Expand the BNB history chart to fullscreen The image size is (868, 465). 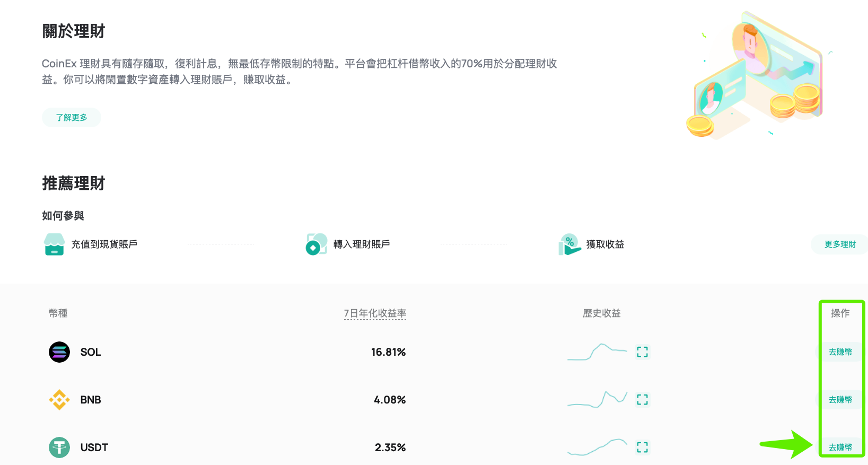(x=642, y=400)
